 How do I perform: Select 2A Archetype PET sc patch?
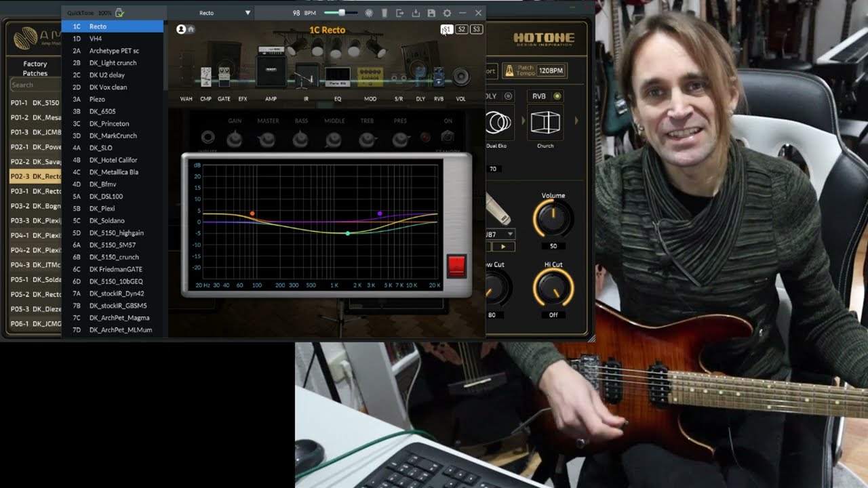coord(113,51)
